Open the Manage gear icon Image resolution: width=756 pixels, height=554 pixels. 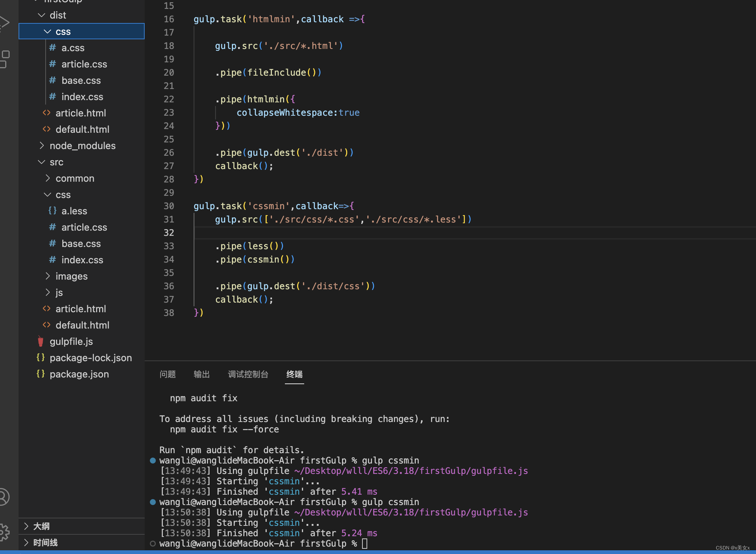(4, 532)
